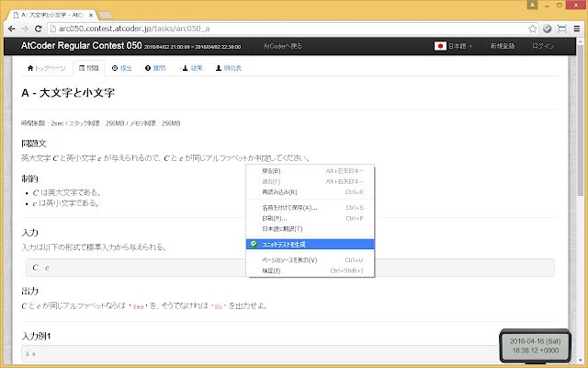Go to the トップページ tab
Viewport: 588px width, 368px height.
tap(47, 68)
